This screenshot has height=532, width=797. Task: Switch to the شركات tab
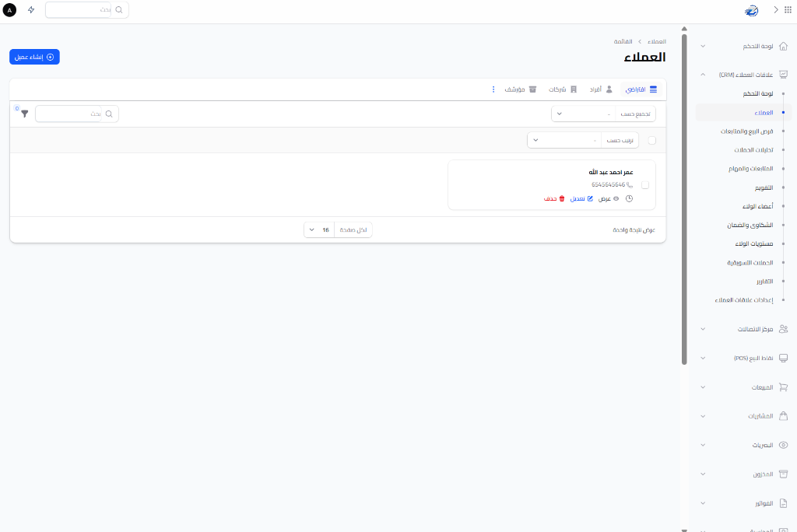pyautogui.click(x=563, y=89)
